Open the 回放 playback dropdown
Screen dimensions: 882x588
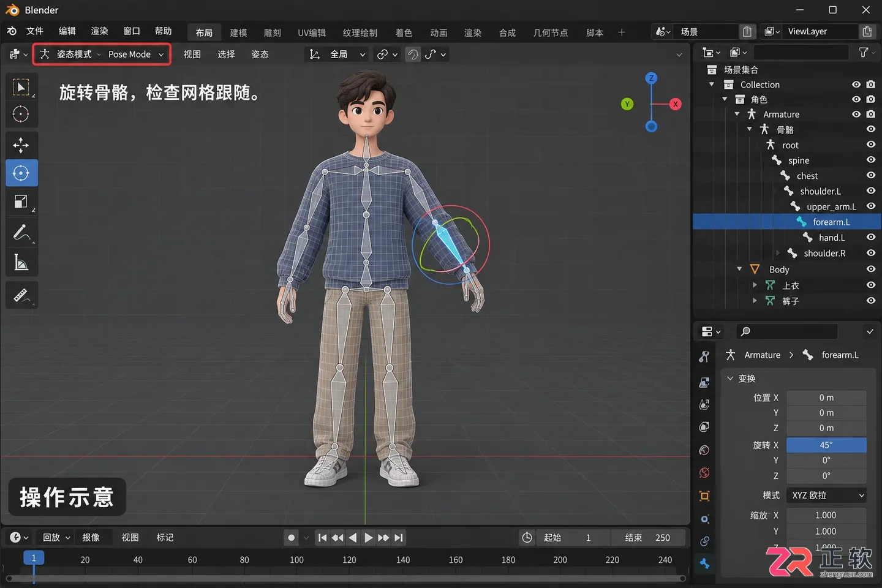coord(56,538)
